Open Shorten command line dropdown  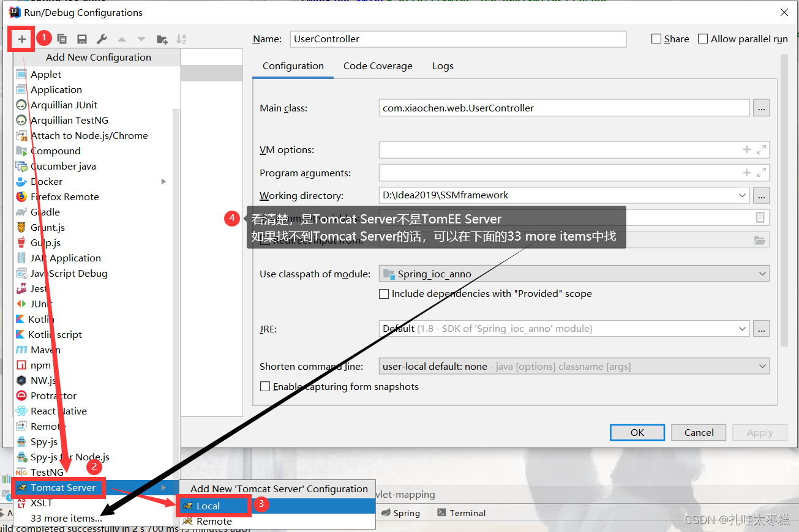[x=574, y=367]
